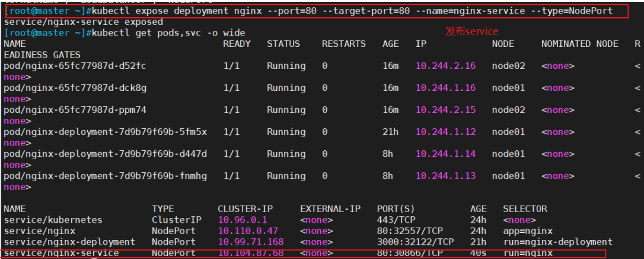
Task: Click selector app=nginx
Action: click(x=528, y=231)
